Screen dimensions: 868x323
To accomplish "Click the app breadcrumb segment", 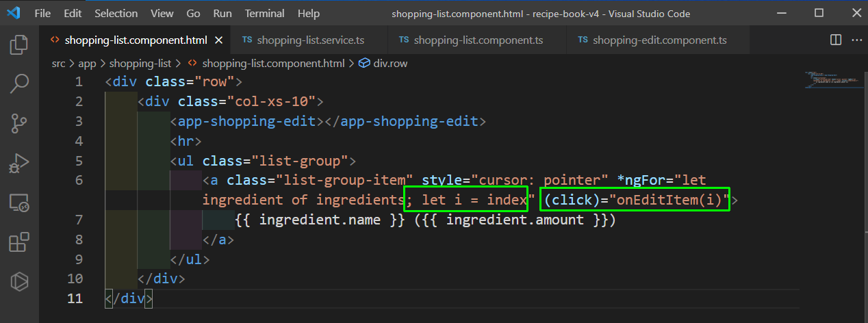I will [x=87, y=64].
